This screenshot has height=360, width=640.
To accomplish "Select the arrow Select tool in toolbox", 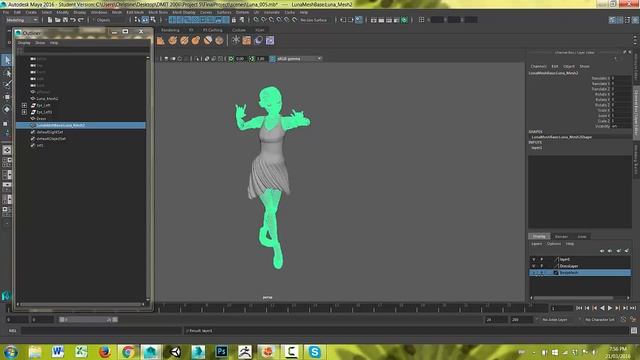I will 7,60.
